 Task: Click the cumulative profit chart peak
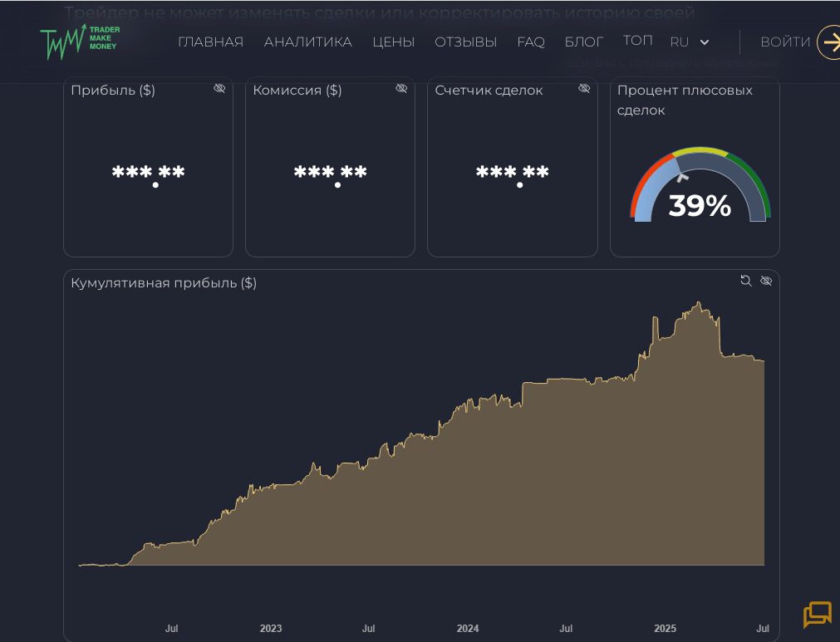tap(699, 303)
